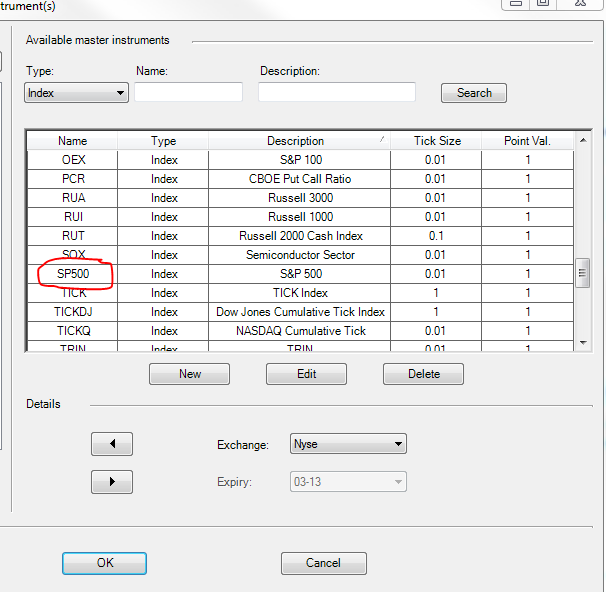Screen dimensions: 606x592
Task: Select the RUI instrument name
Action: pos(73,217)
